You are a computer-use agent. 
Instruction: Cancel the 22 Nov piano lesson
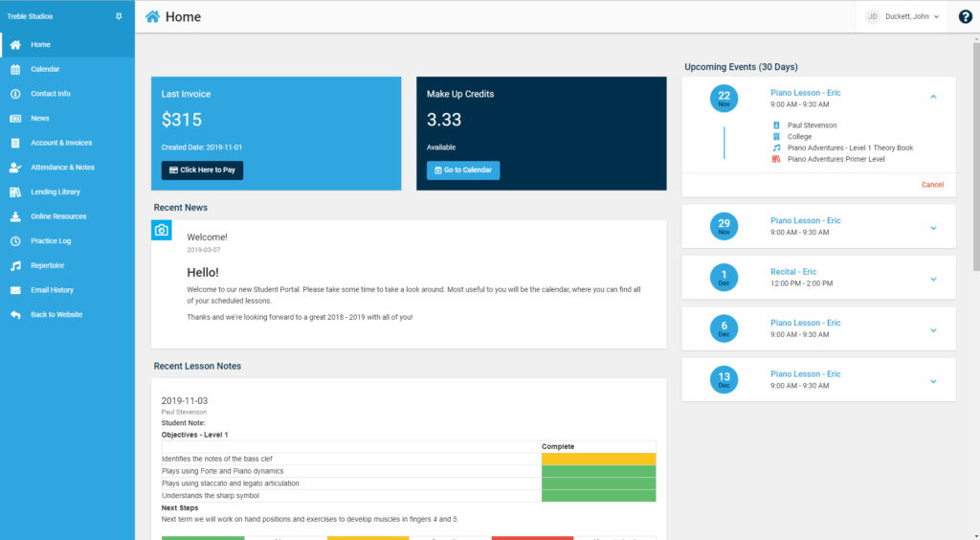click(x=932, y=185)
